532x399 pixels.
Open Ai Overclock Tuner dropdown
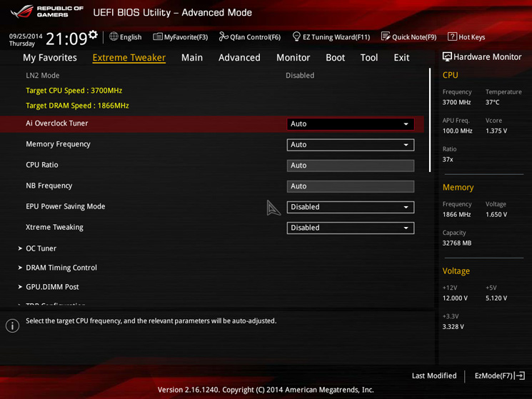(x=351, y=124)
